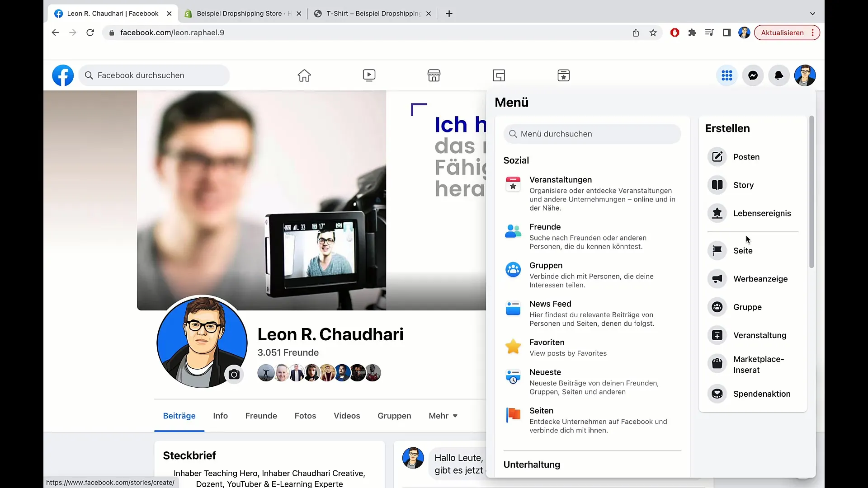Image resolution: width=868 pixels, height=488 pixels.
Task: Expand the Mehr dropdown
Action: [443, 416]
